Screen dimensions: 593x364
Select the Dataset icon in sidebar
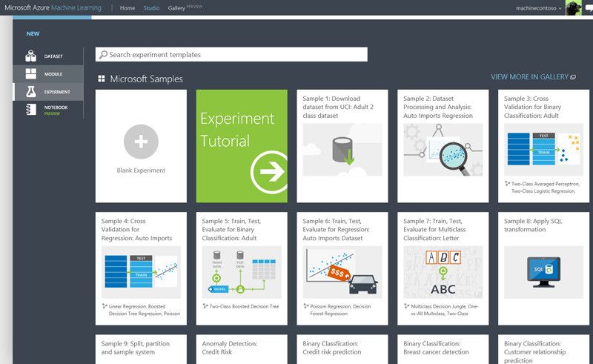[x=30, y=56]
